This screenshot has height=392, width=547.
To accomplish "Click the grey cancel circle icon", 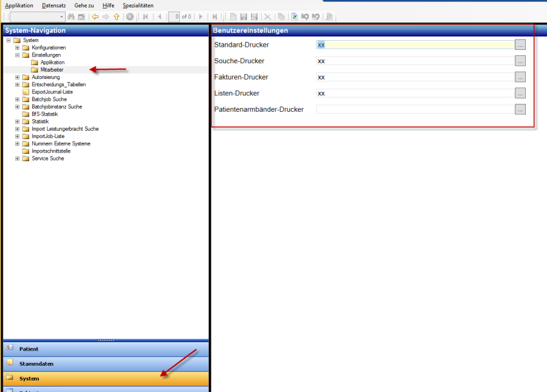I will pyautogui.click(x=130, y=16).
